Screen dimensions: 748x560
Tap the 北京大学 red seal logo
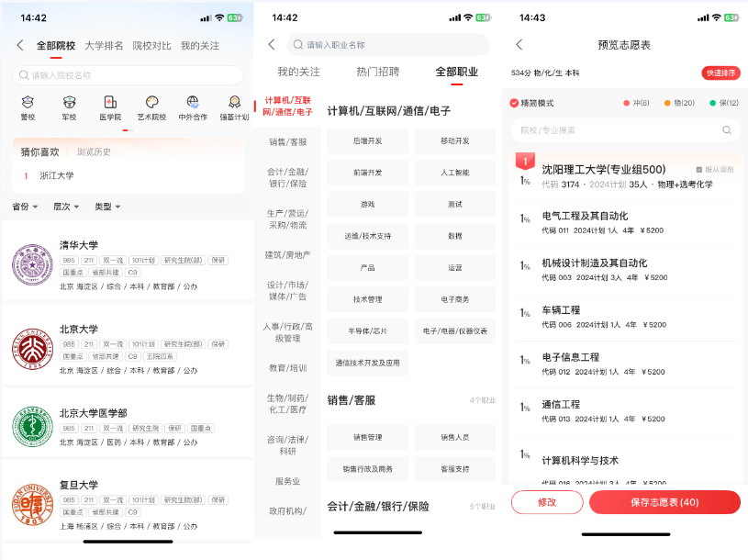point(32,349)
